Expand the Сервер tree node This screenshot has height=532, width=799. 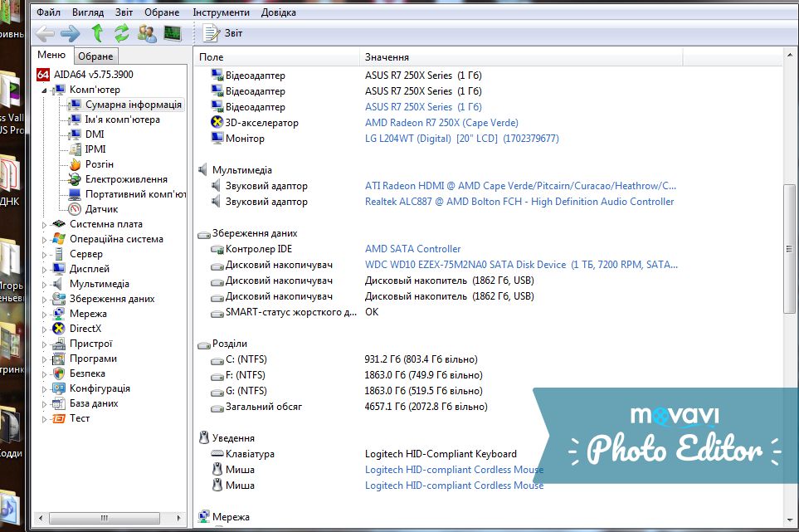coord(44,255)
